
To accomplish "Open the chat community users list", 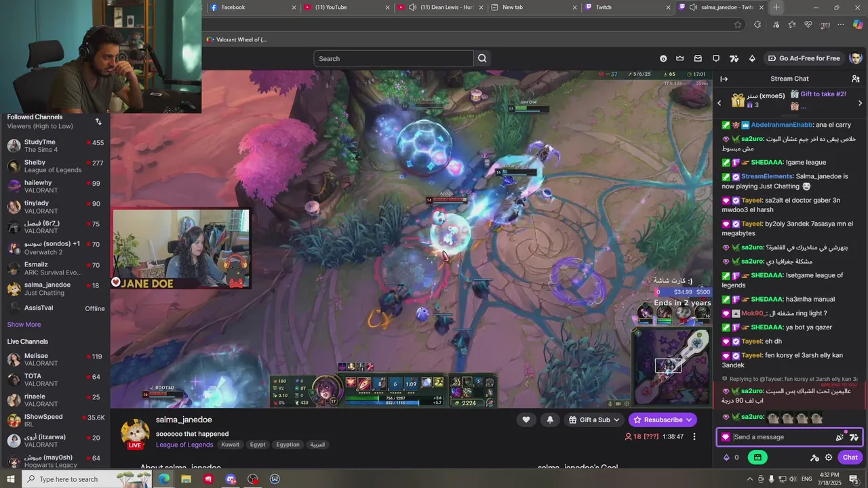I will pos(856,79).
